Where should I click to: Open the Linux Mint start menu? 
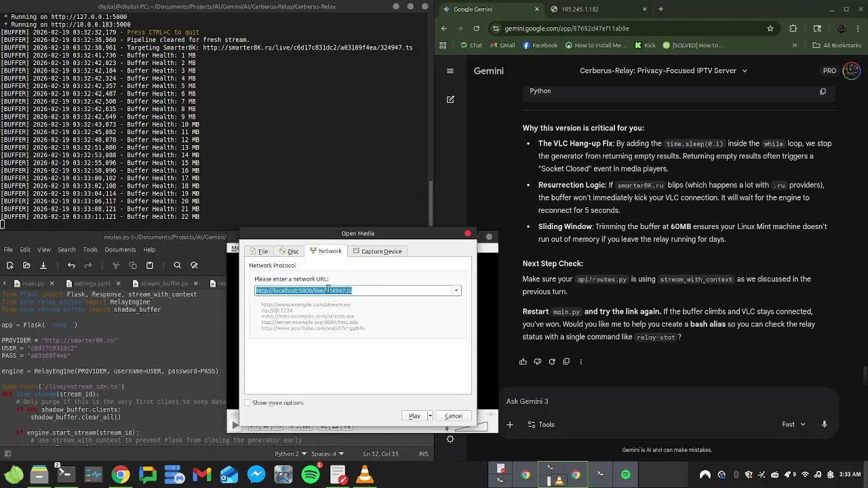pos(14,474)
